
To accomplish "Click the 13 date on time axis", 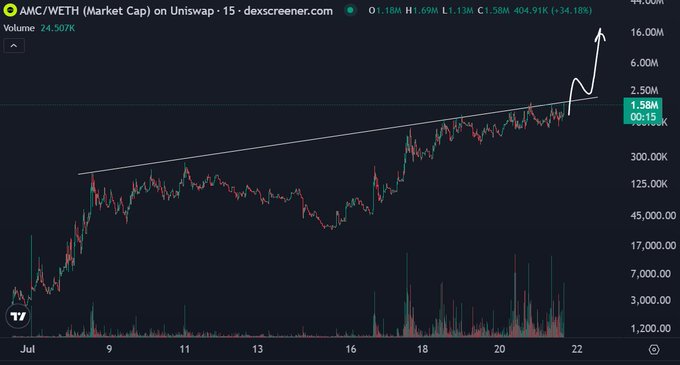I will click(x=258, y=349).
